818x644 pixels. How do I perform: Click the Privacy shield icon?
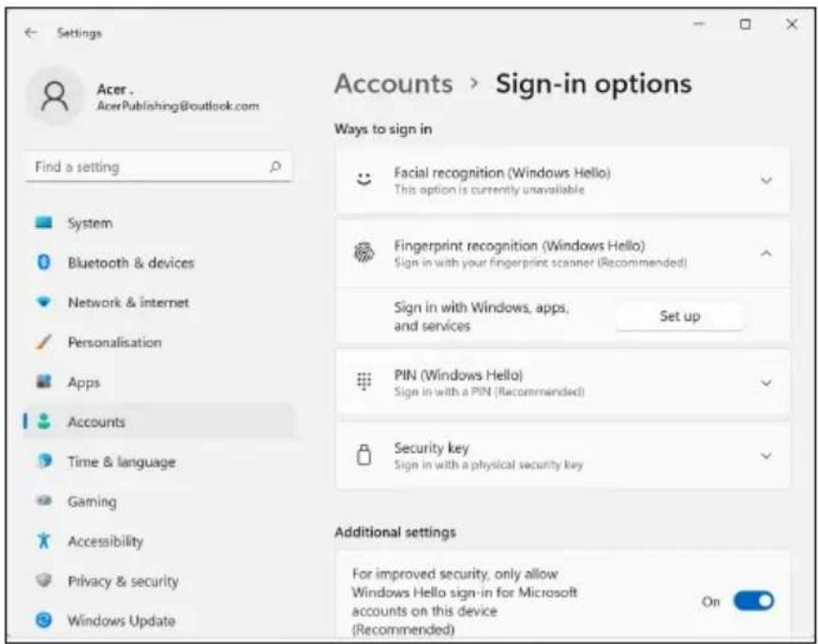(x=44, y=580)
